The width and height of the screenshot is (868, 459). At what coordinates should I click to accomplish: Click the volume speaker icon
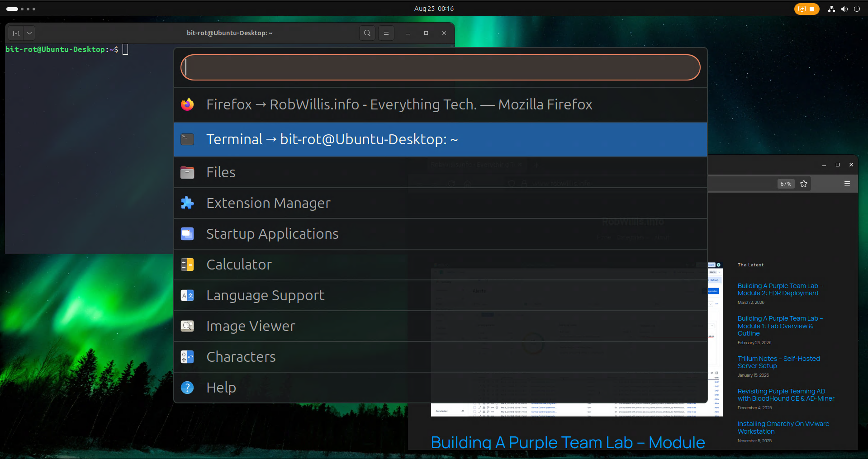coord(844,9)
